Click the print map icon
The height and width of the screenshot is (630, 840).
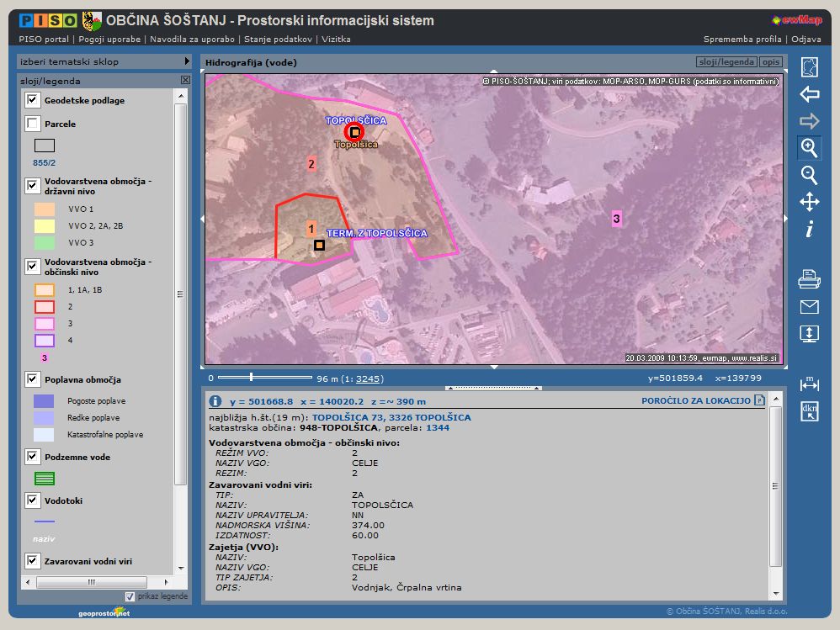click(809, 278)
